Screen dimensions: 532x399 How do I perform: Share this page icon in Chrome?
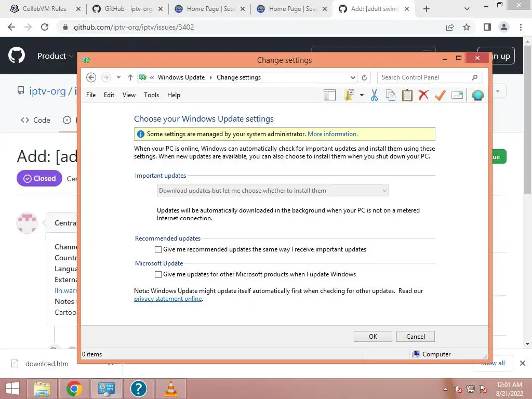point(450,27)
